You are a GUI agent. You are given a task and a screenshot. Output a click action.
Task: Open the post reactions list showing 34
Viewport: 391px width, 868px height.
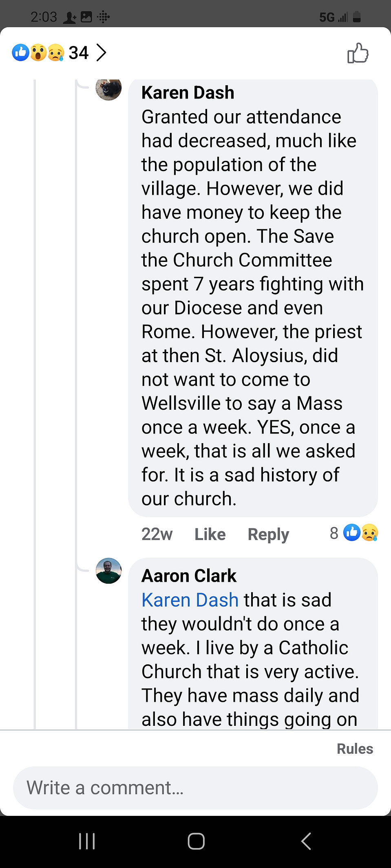point(59,53)
